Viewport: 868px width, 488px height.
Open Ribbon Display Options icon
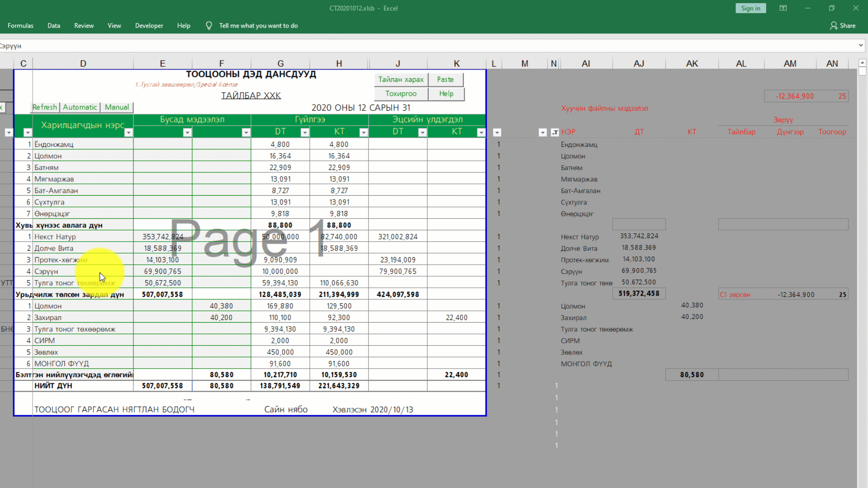coord(783,8)
